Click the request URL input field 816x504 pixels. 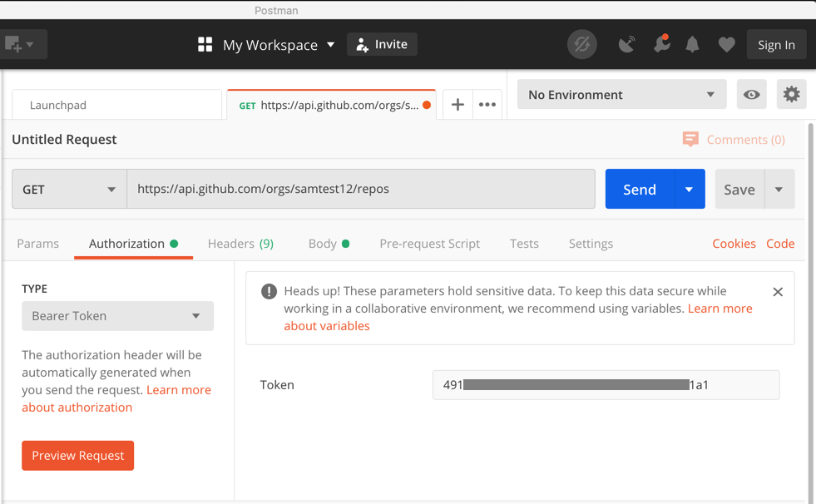(x=360, y=190)
